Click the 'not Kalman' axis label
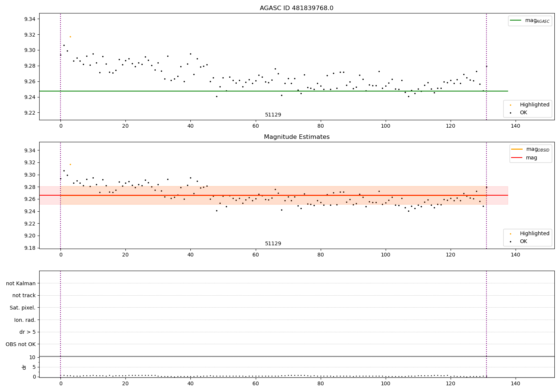 [21, 283]
